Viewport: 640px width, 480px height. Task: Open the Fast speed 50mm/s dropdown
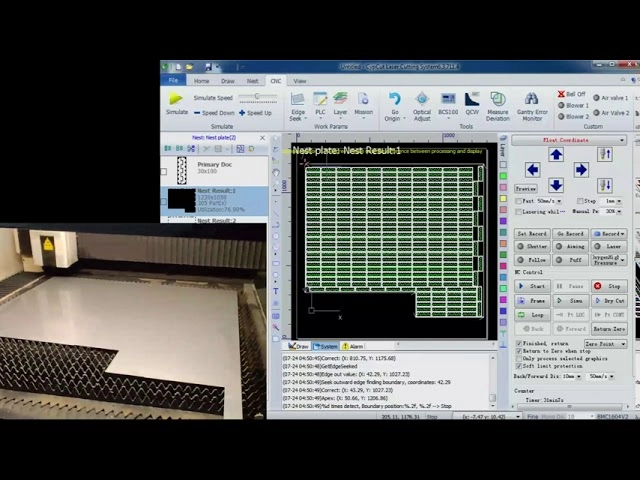559,201
